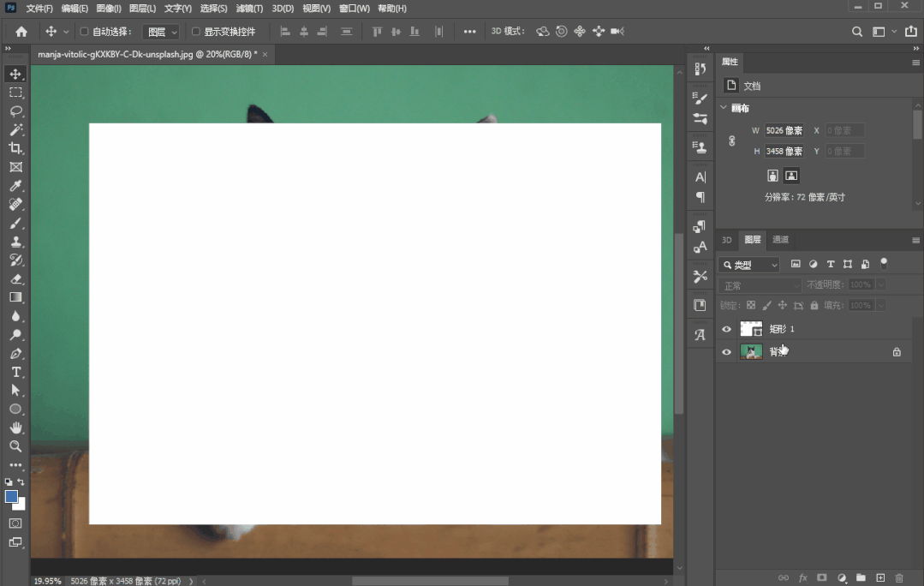Click the background color swatch
924x586 pixels.
click(21, 505)
